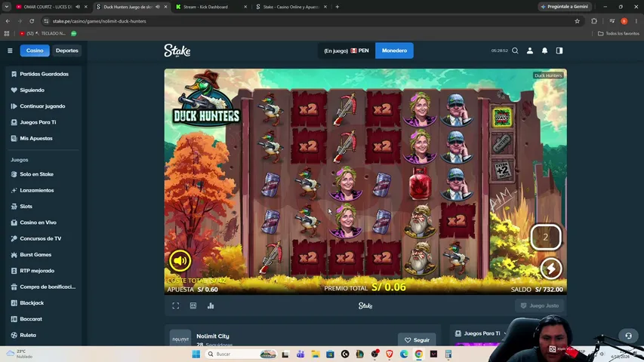Open the Nolimit City provider link
This screenshot has height=362, width=644.
(213, 336)
